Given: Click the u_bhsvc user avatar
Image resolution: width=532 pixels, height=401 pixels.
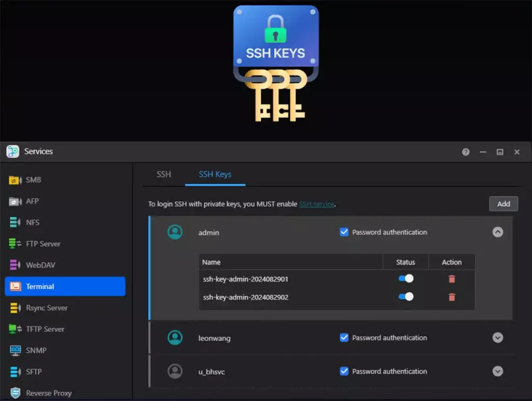Looking at the screenshot, I should tap(175, 371).
